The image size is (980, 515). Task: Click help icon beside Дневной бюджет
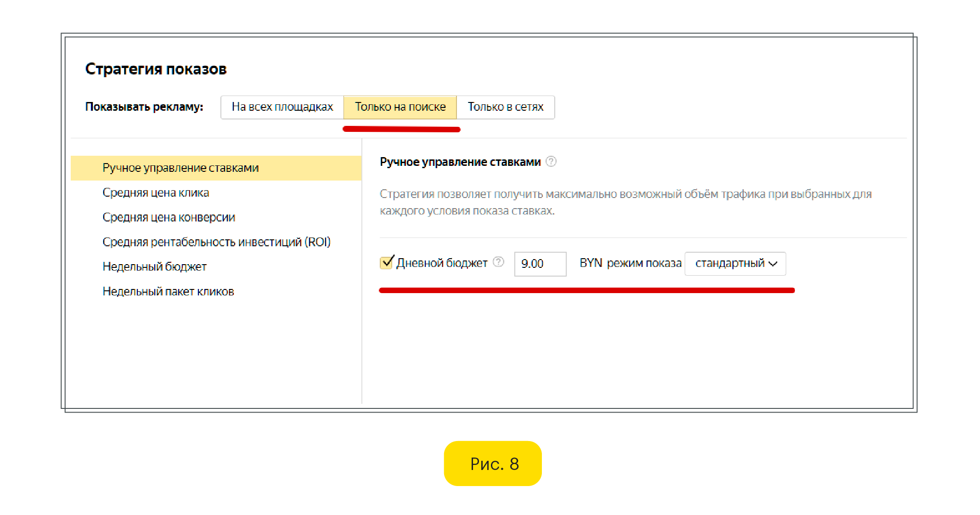[x=498, y=262]
